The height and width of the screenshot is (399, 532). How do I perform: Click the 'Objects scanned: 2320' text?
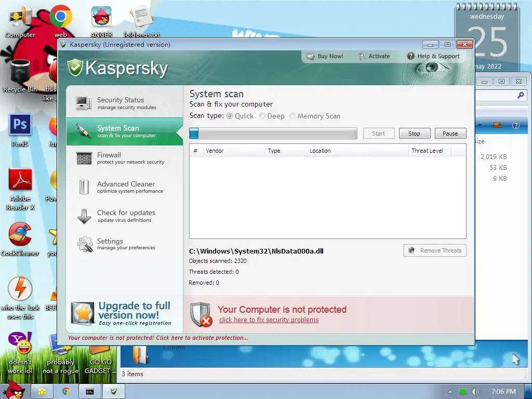218,261
